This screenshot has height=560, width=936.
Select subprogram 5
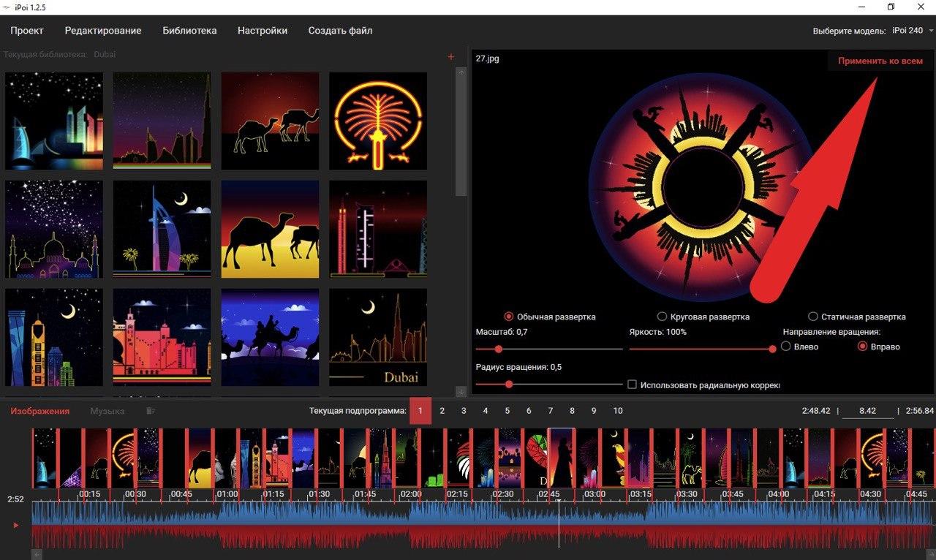point(507,411)
